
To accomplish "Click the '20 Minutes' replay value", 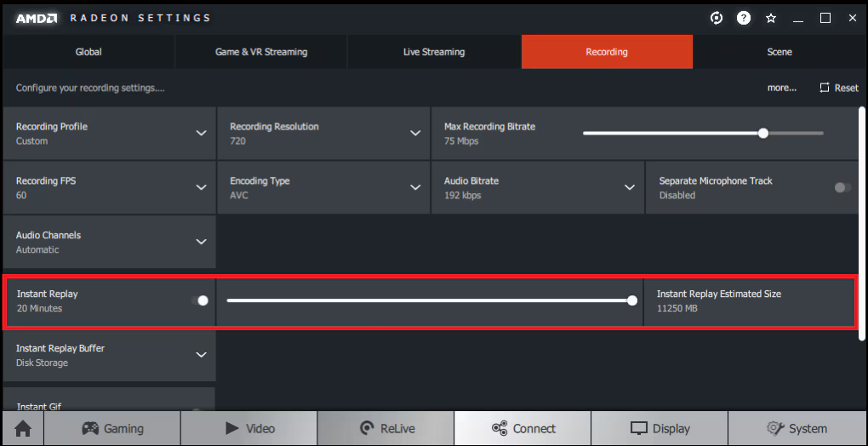I will point(39,308).
